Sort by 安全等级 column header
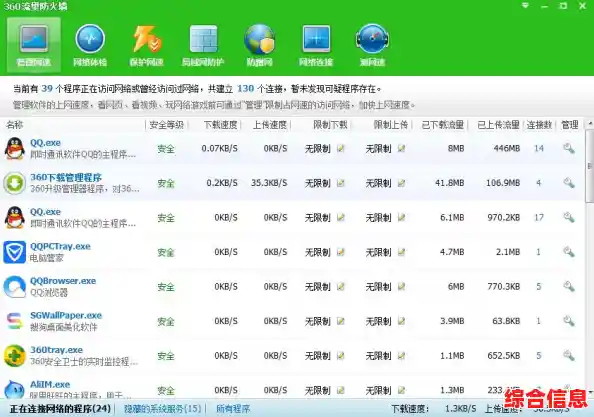This screenshot has height=417, width=594. click(166, 125)
